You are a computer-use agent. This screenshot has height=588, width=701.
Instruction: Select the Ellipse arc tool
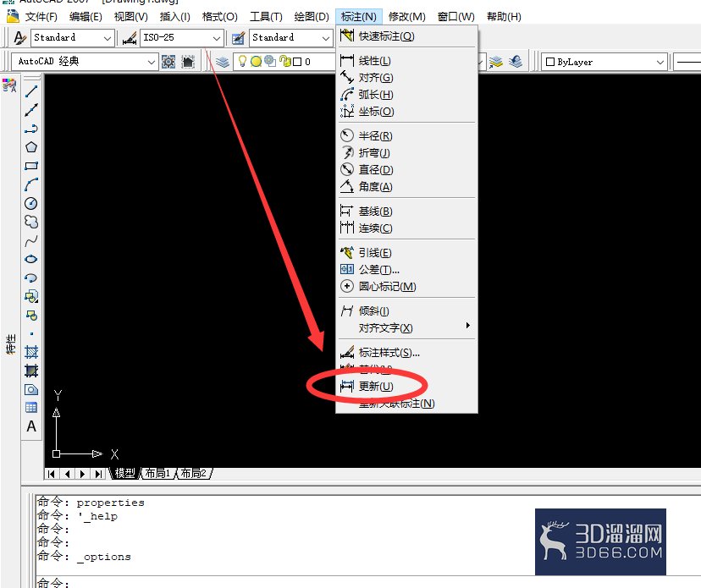tap(31, 278)
